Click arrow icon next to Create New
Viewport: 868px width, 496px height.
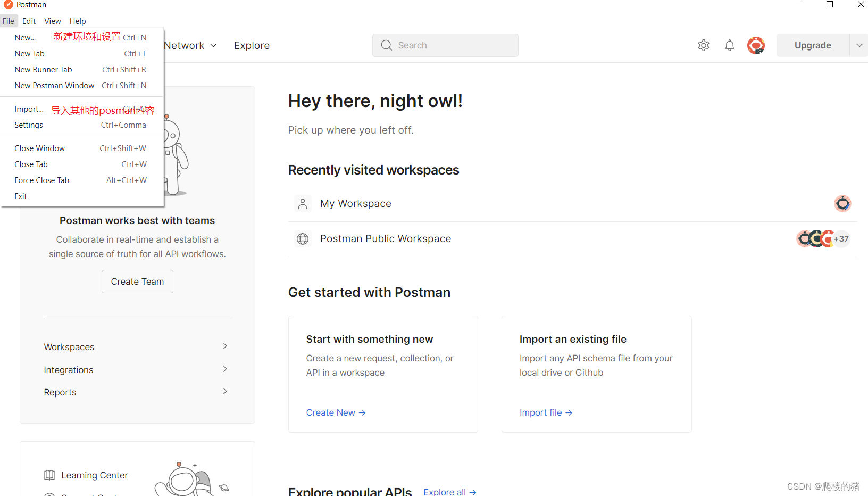362,413
